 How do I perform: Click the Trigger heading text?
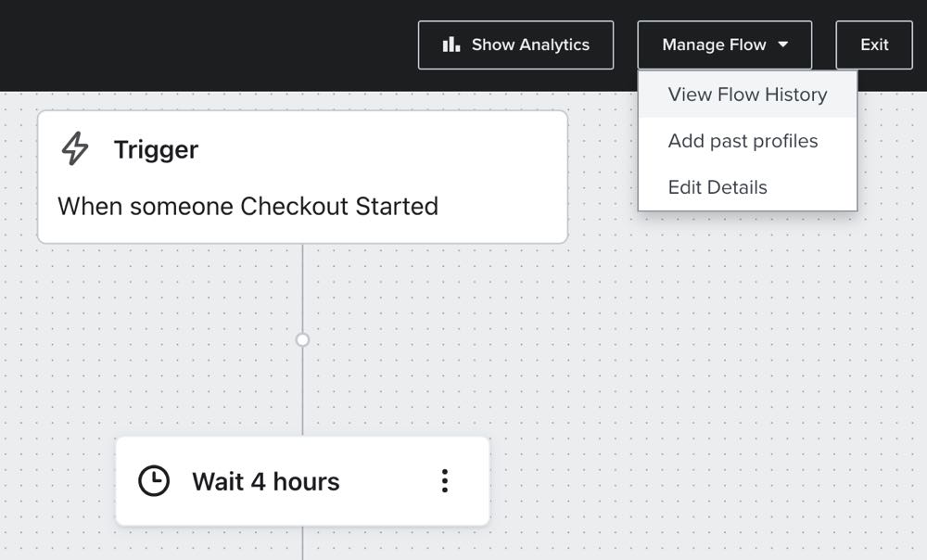click(156, 149)
